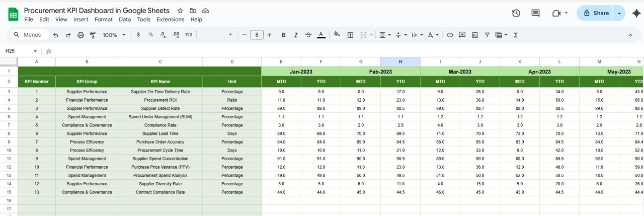Screen dimensions: 644x216
Task: Select cell Supplier On-Time Delivery Rate
Action: (160, 92)
